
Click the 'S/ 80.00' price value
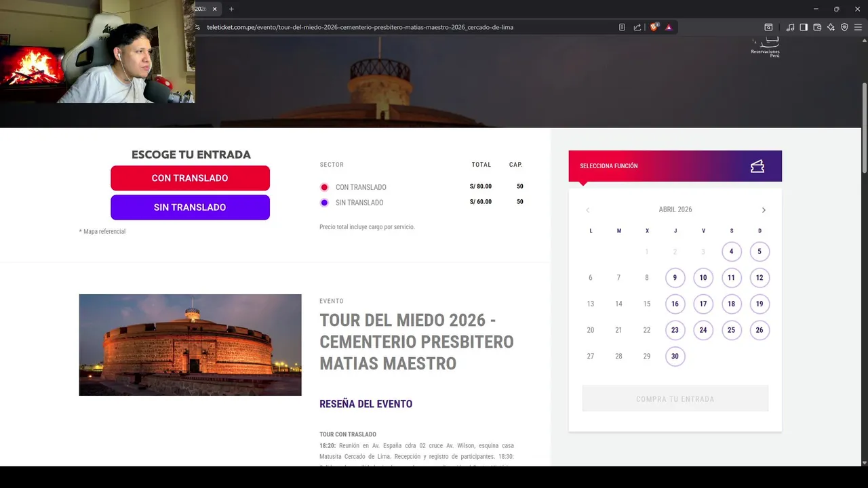click(x=481, y=186)
